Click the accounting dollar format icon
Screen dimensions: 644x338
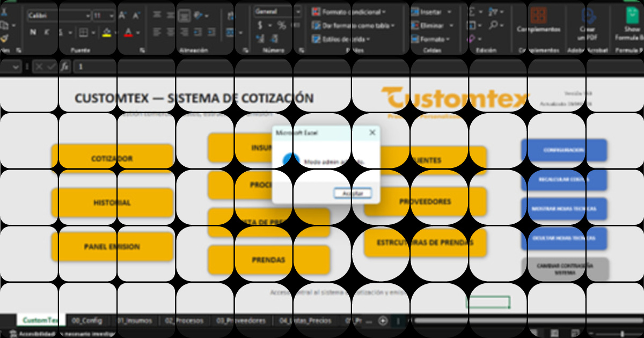coord(260,25)
